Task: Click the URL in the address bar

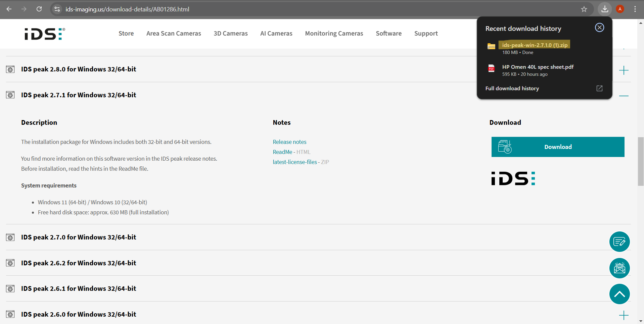Action: click(x=127, y=9)
